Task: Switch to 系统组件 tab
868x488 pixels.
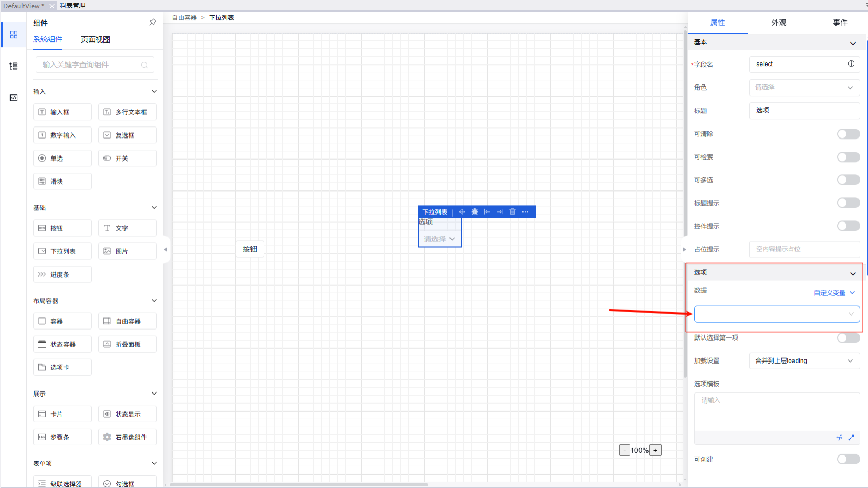Action: [48, 39]
